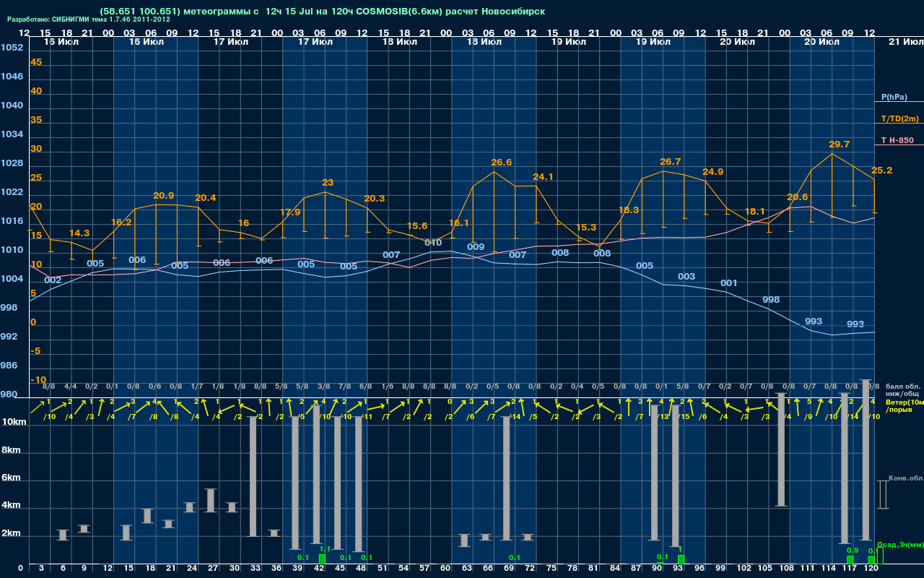Viewport: 924px width, 578px height.
Task: Click the 1040 pressure axis label
Action: [12, 105]
